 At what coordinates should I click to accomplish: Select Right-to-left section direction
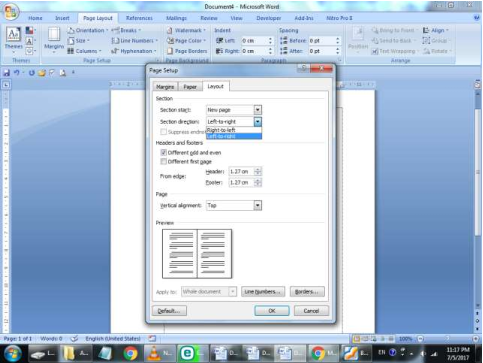coord(234,130)
